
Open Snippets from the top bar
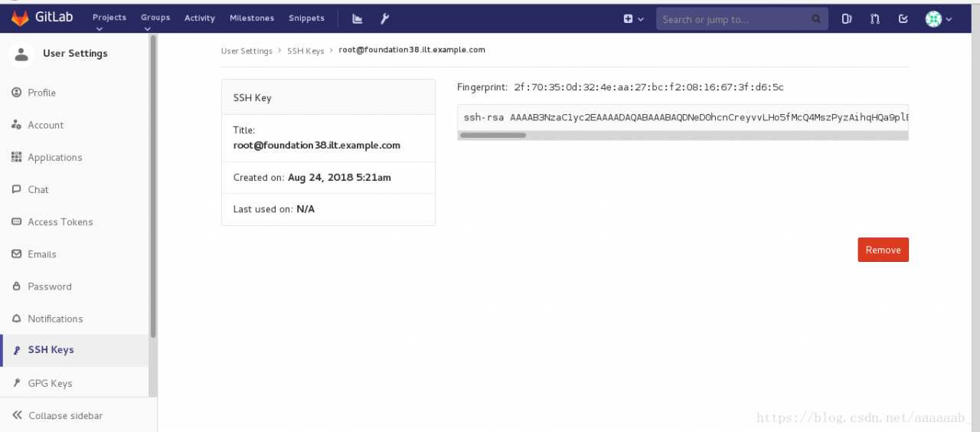click(306, 18)
